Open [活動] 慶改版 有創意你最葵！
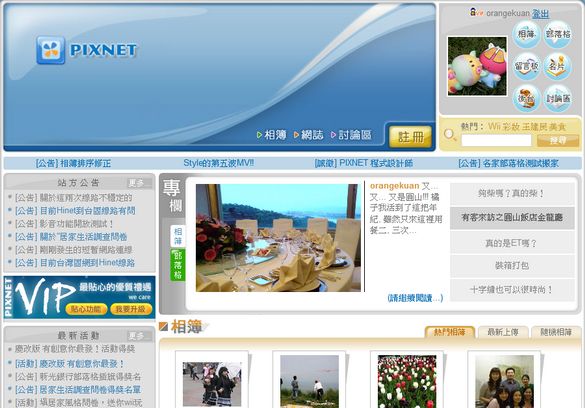Image resolution: width=585 pixels, height=408 pixels. pos(69,364)
